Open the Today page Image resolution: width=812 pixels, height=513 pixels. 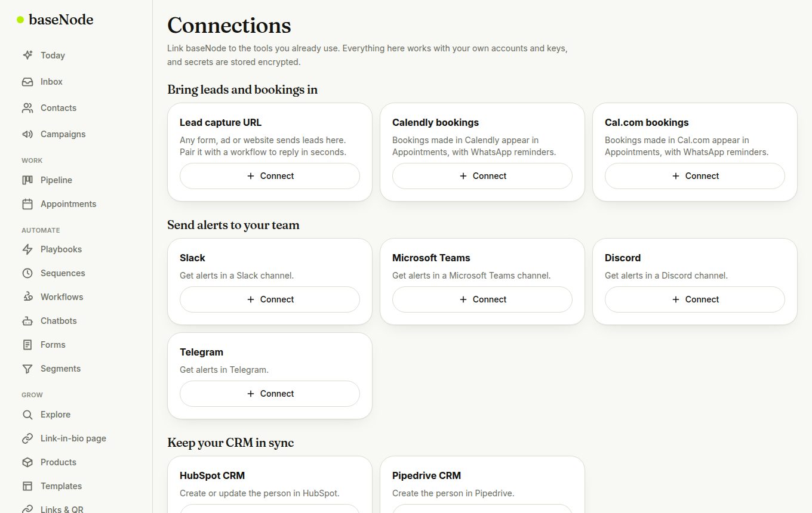click(76, 55)
